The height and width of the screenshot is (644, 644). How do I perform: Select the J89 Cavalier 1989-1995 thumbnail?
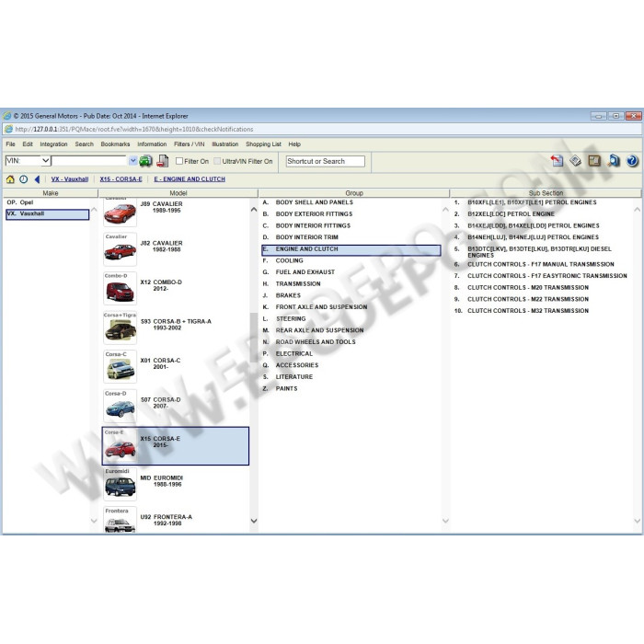tap(120, 213)
